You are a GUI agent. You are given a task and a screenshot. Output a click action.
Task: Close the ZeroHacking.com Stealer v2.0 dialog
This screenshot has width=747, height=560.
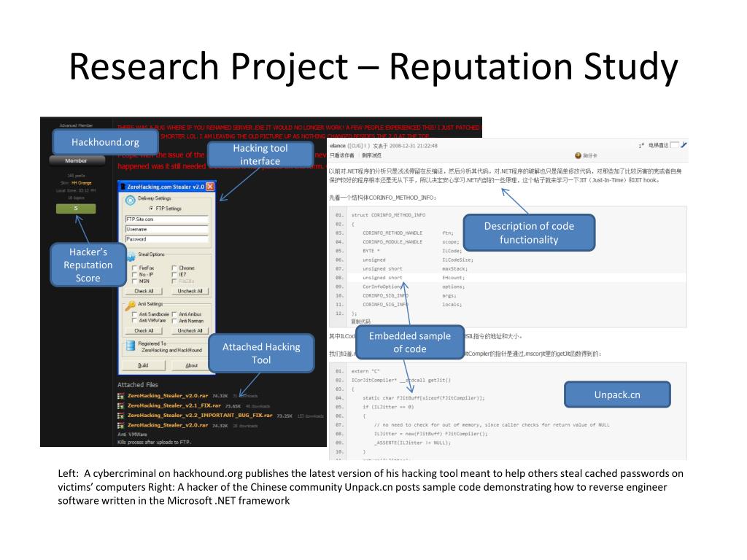210,187
